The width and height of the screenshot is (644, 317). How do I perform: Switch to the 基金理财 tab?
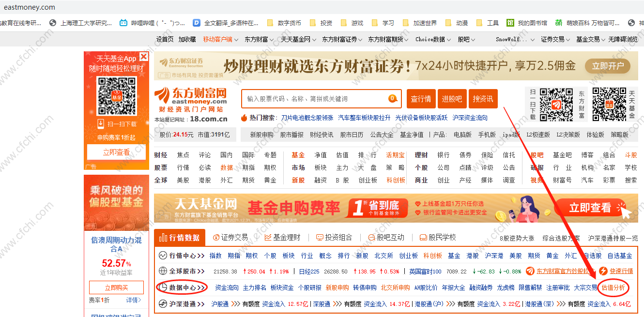pos(283,238)
